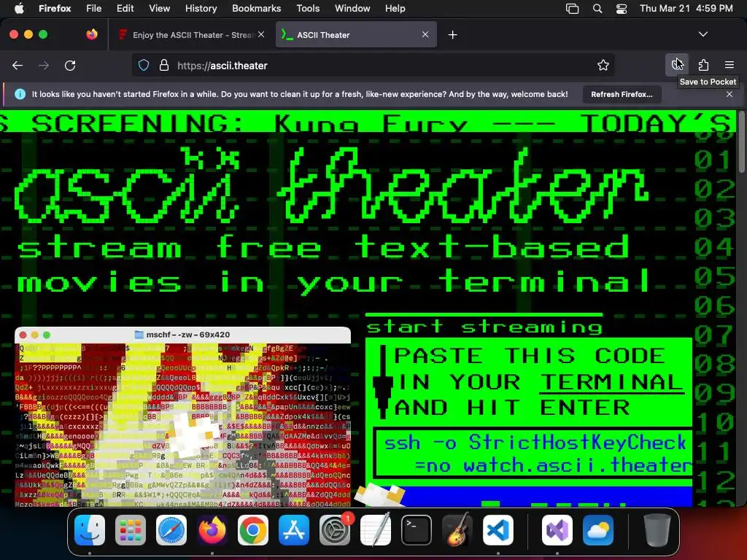The height and width of the screenshot is (560, 747).
Task: Click the Refresh Firefox… button
Action: coord(622,94)
